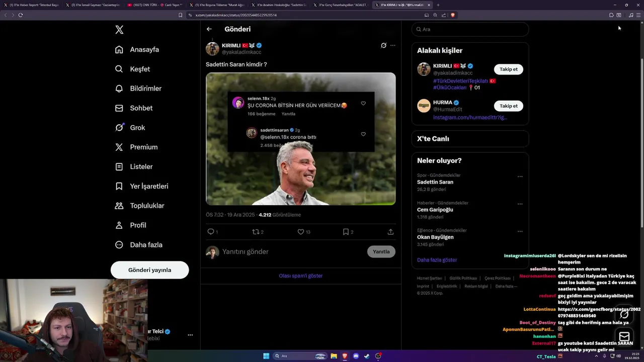This screenshot has height=362, width=644.
Task: Click the Yanıtla reply button
Action: 381,251
